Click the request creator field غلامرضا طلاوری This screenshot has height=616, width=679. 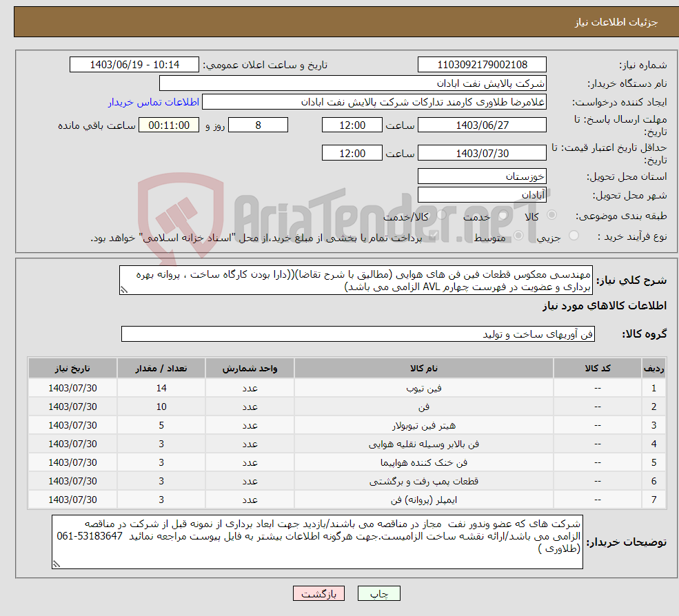374,102
